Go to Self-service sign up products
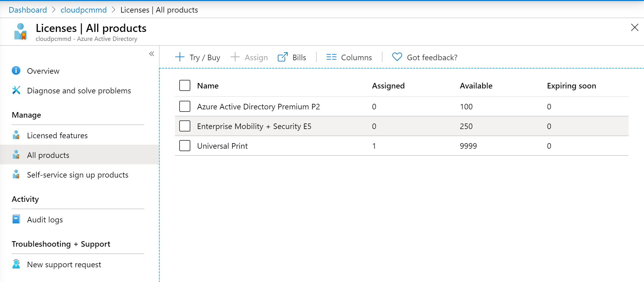The image size is (644, 282). (77, 175)
